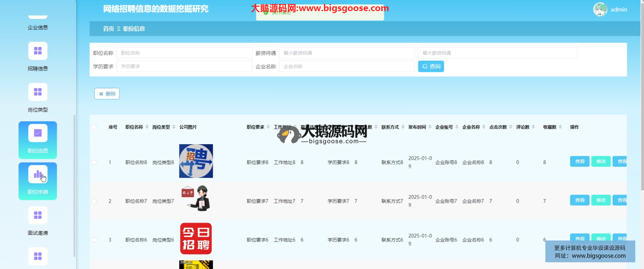Select the 岗位类型 sidebar icon
Image resolution: width=644 pixels, height=269 pixels.
(38, 92)
